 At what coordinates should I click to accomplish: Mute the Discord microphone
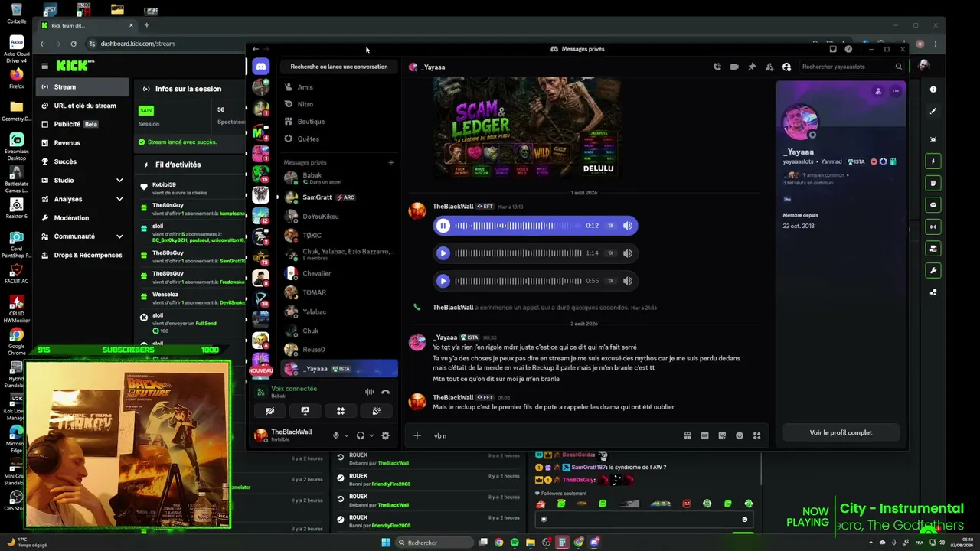(x=335, y=435)
